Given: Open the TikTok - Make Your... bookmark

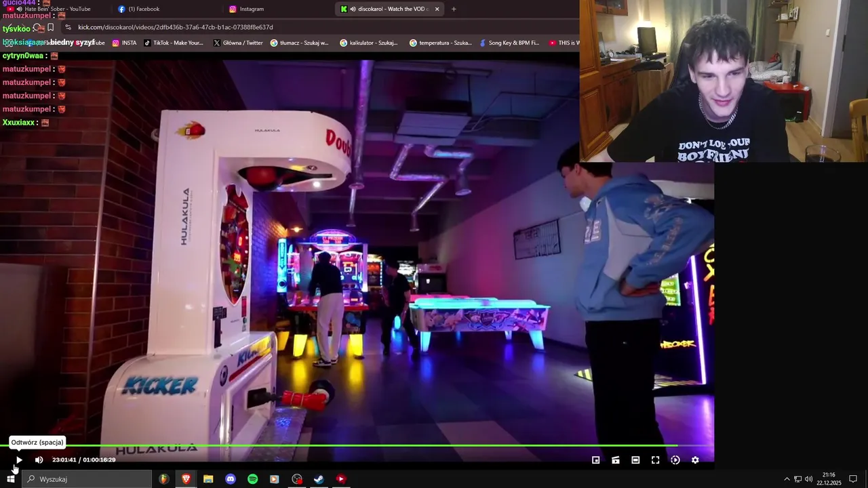Looking at the screenshot, I should tap(173, 43).
